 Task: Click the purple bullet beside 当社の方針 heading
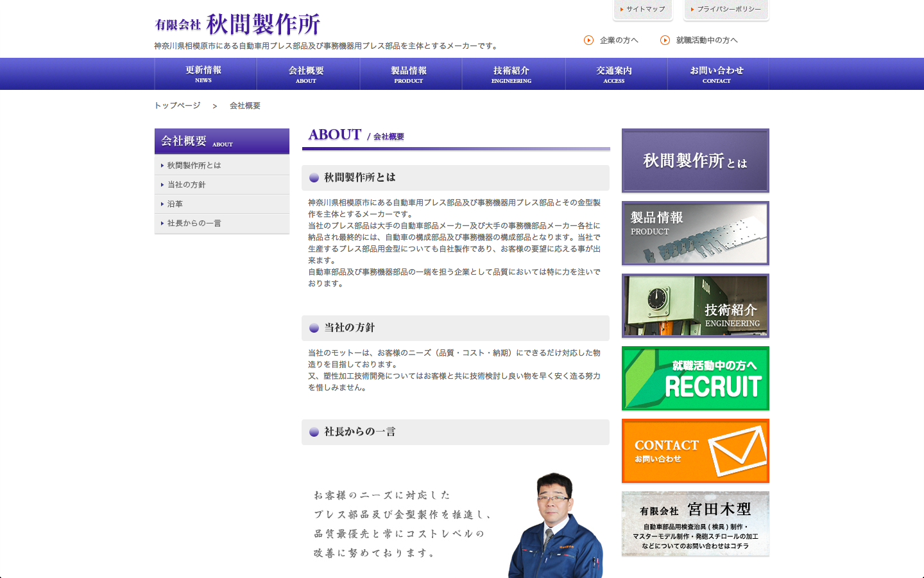(314, 328)
